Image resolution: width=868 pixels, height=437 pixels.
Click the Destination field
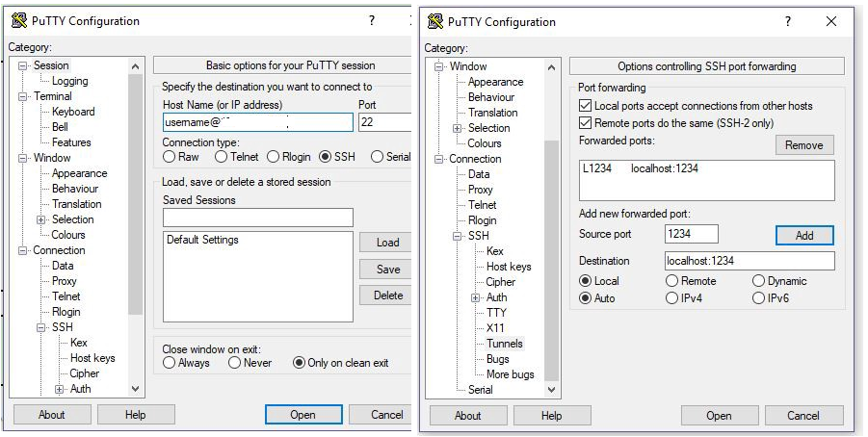[x=750, y=261]
